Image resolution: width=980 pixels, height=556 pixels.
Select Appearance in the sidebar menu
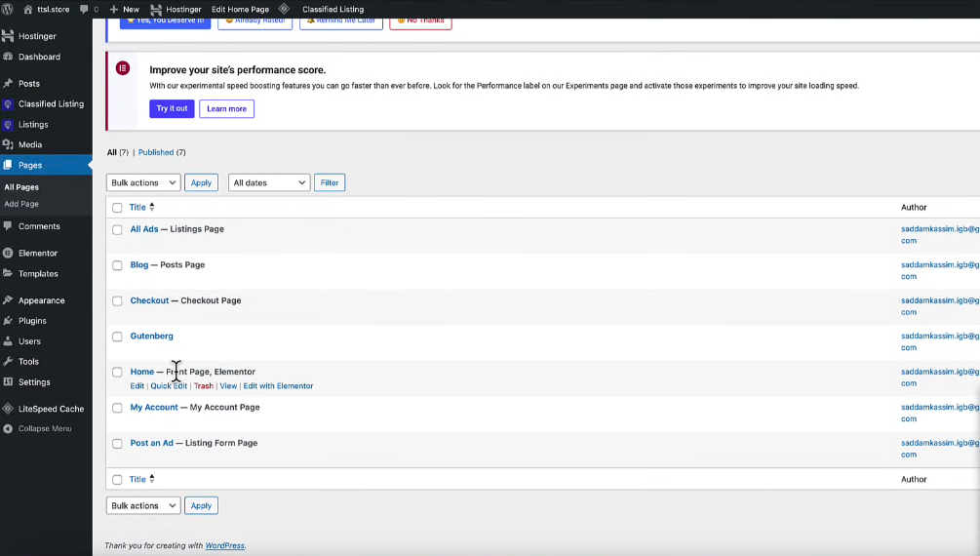click(41, 300)
